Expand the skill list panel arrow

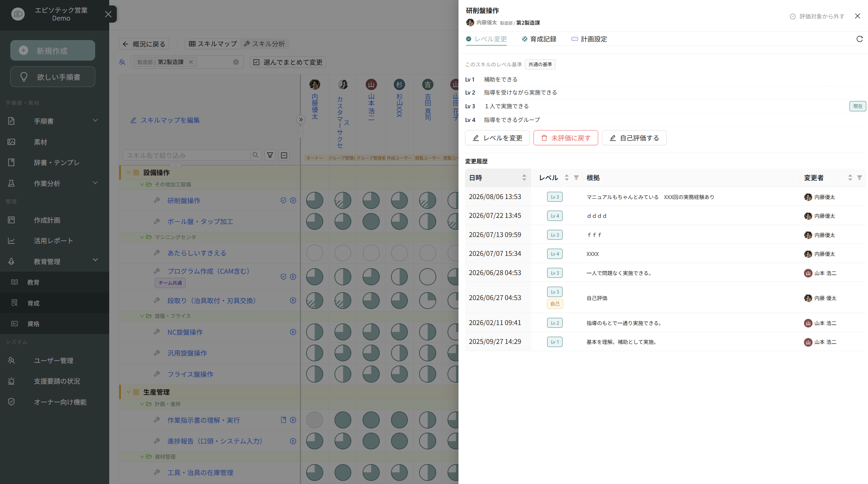pyautogui.click(x=301, y=120)
